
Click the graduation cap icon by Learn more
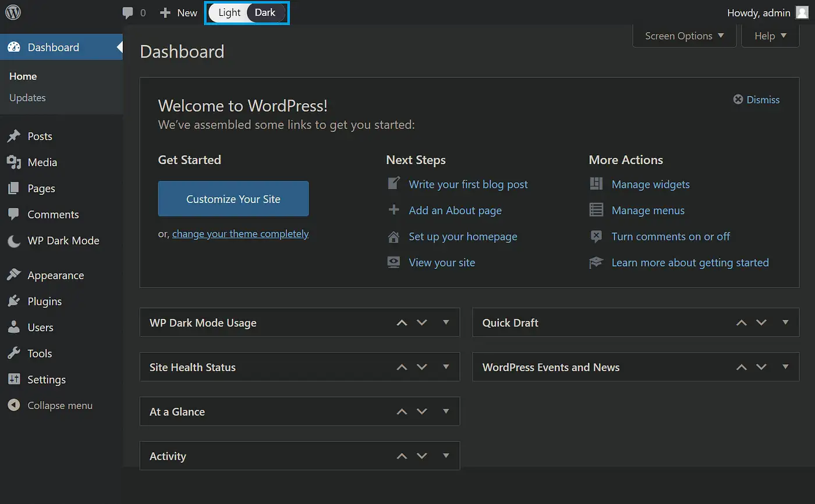(596, 262)
